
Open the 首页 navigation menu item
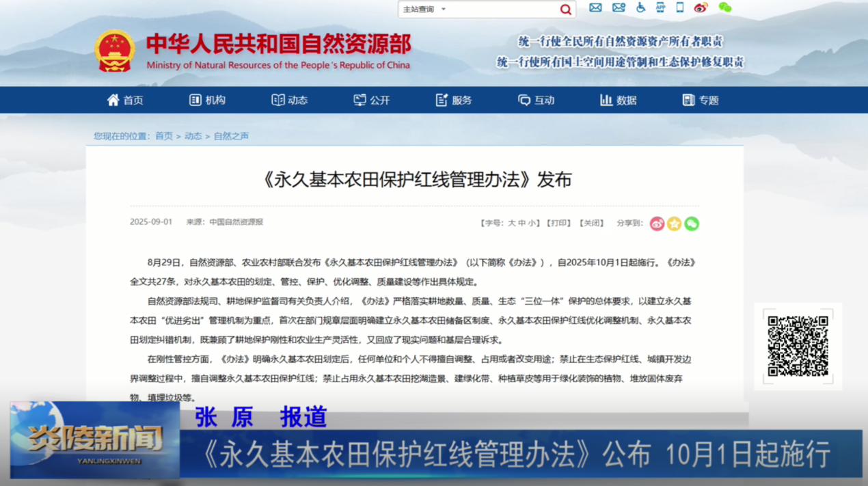[125, 100]
